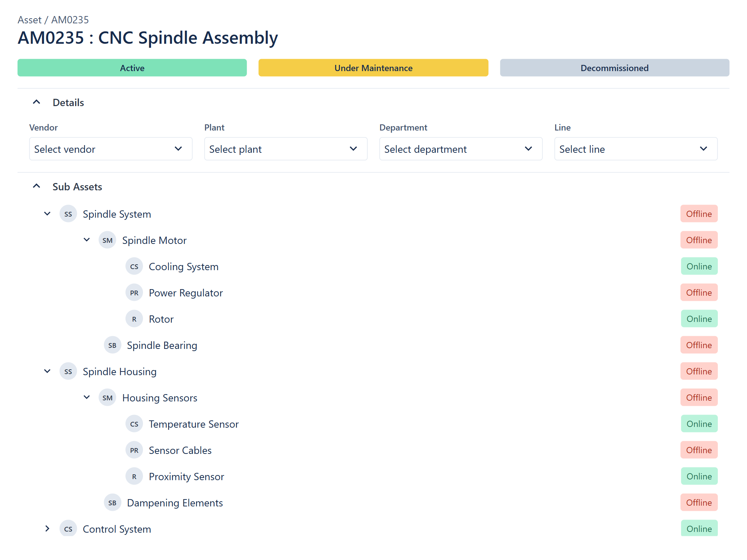This screenshot has height=560, width=747.
Task: Click the Asset breadcrumb link
Action: click(30, 20)
